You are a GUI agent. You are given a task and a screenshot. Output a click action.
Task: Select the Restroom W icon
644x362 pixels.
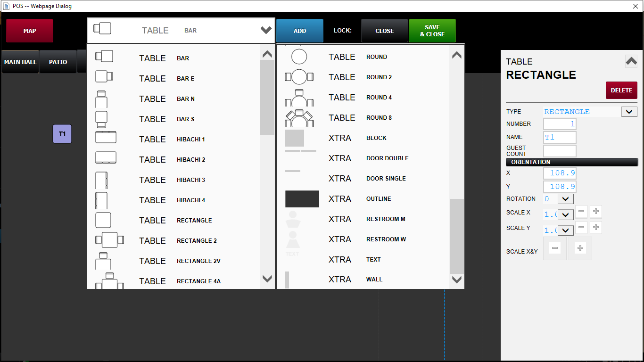(293, 239)
